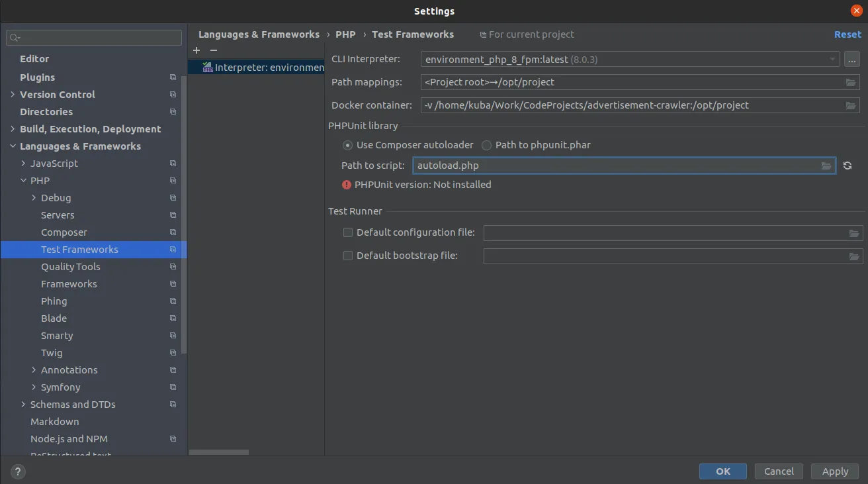This screenshot has height=484, width=868.
Task: Click the Apply button
Action: click(x=835, y=471)
